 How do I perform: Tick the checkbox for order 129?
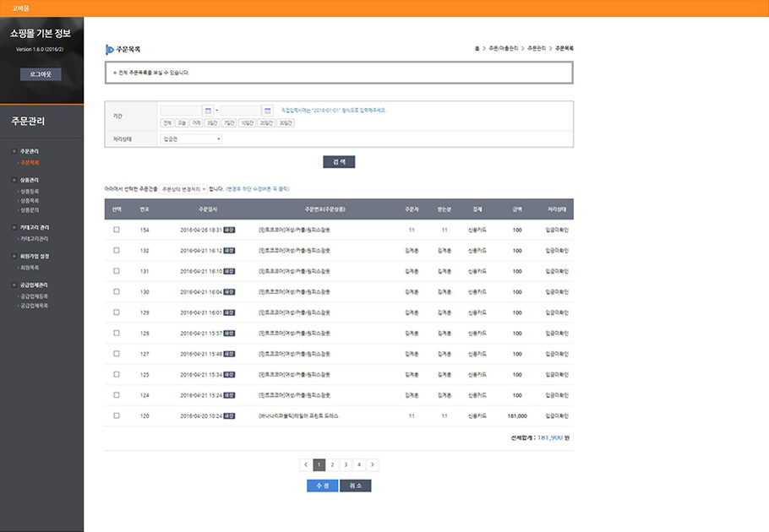(117, 312)
